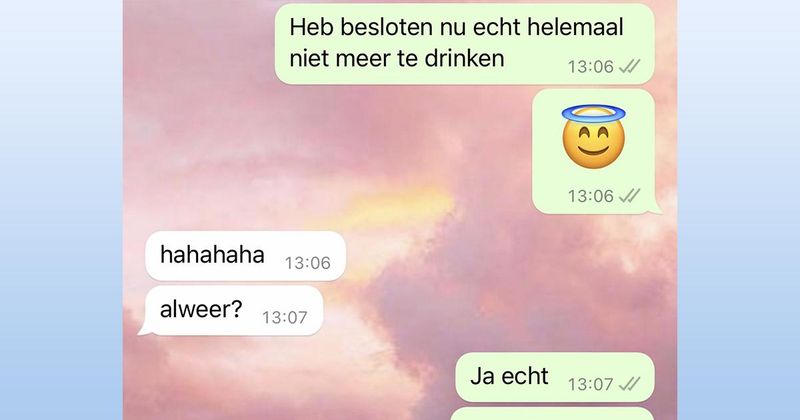
Task: Click the 13:06 timestamp under the emoji
Action: pos(591,196)
